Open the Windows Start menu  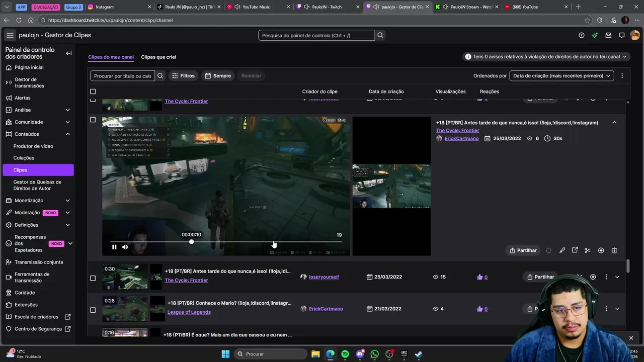click(225, 354)
